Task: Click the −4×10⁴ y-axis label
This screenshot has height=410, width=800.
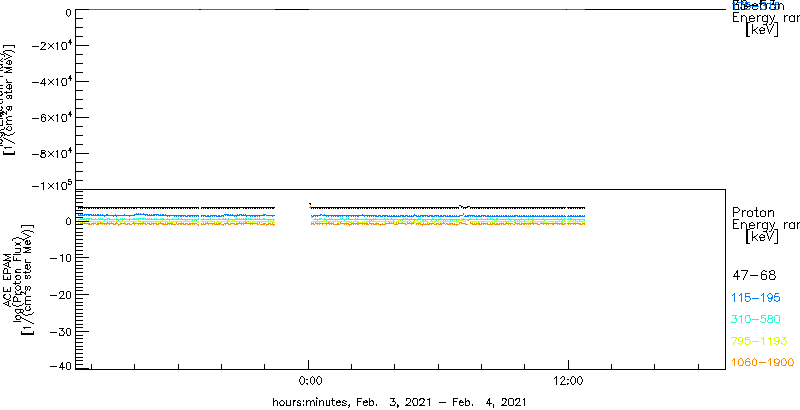Action: pos(52,82)
